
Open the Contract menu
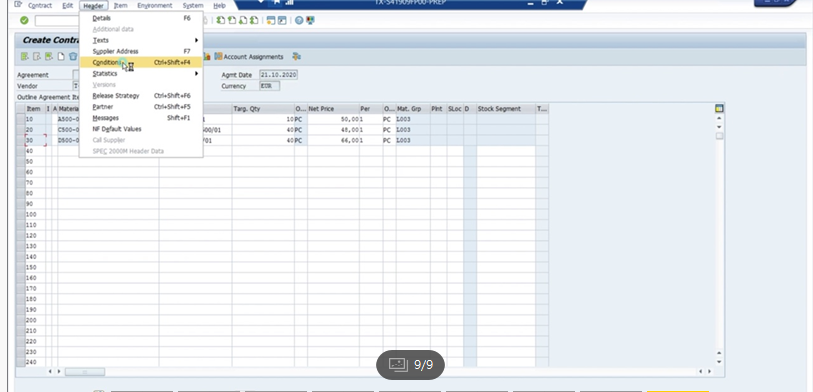pyautogui.click(x=40, y=6)
